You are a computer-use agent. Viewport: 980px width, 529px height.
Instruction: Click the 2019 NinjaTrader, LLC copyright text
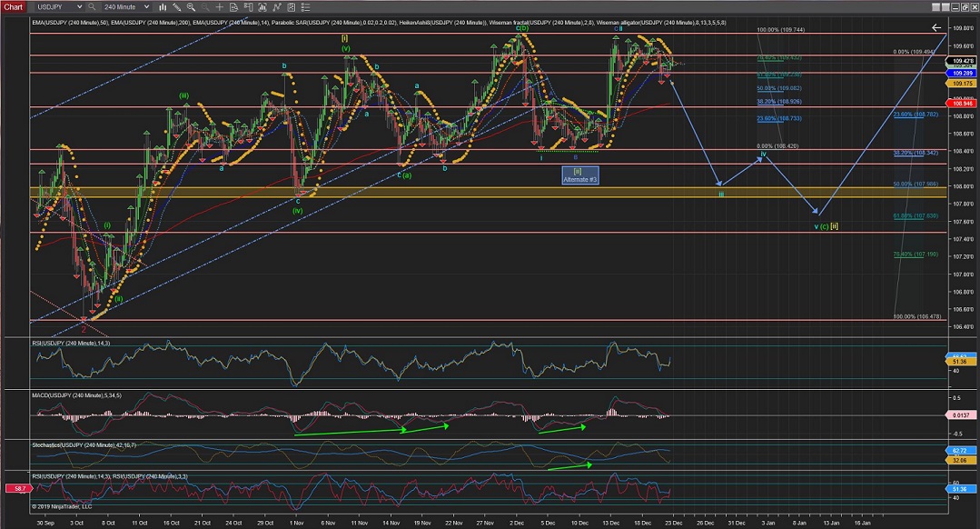(62, 506)
